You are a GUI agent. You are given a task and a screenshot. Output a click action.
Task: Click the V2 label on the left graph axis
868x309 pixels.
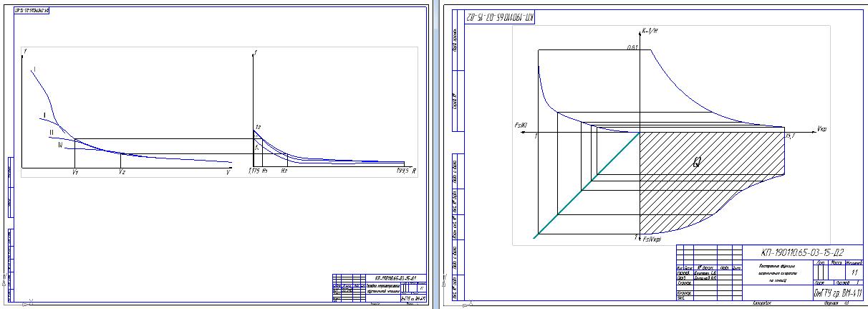122,173
